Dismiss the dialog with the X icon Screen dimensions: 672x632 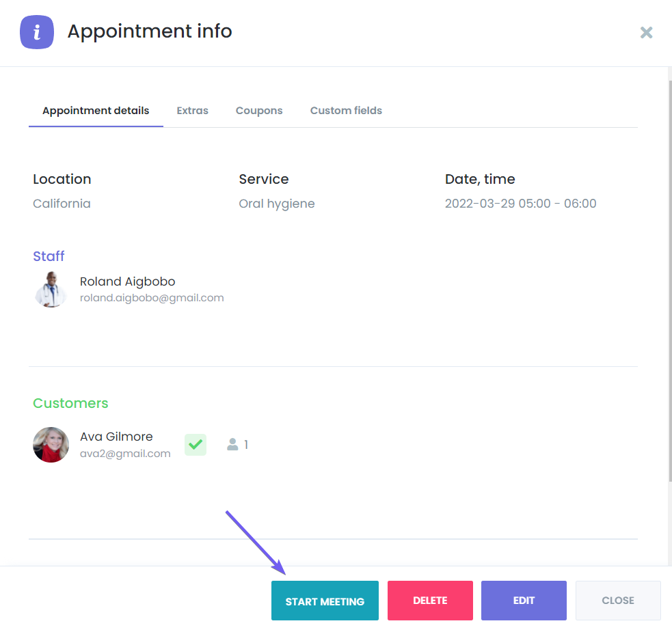[x=646, y=32]
